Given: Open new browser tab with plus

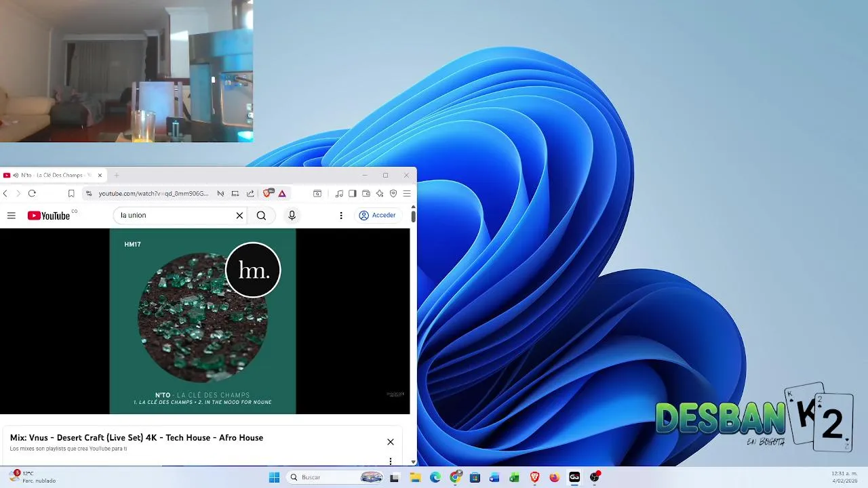Looking at the screenshot, I should (116, 175).
